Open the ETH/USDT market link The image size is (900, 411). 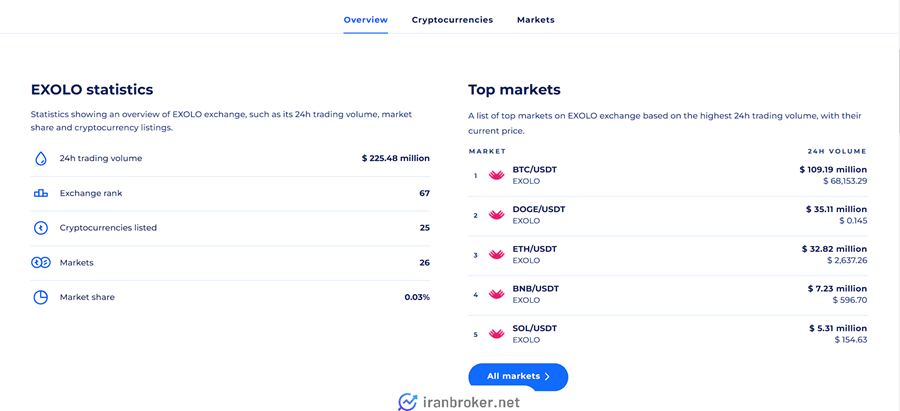[534, 249]
